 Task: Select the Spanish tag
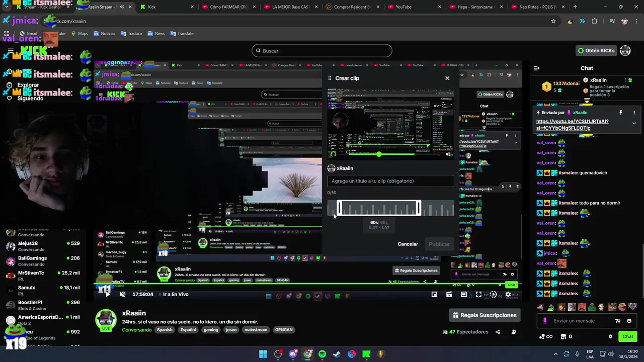(165, 330)
